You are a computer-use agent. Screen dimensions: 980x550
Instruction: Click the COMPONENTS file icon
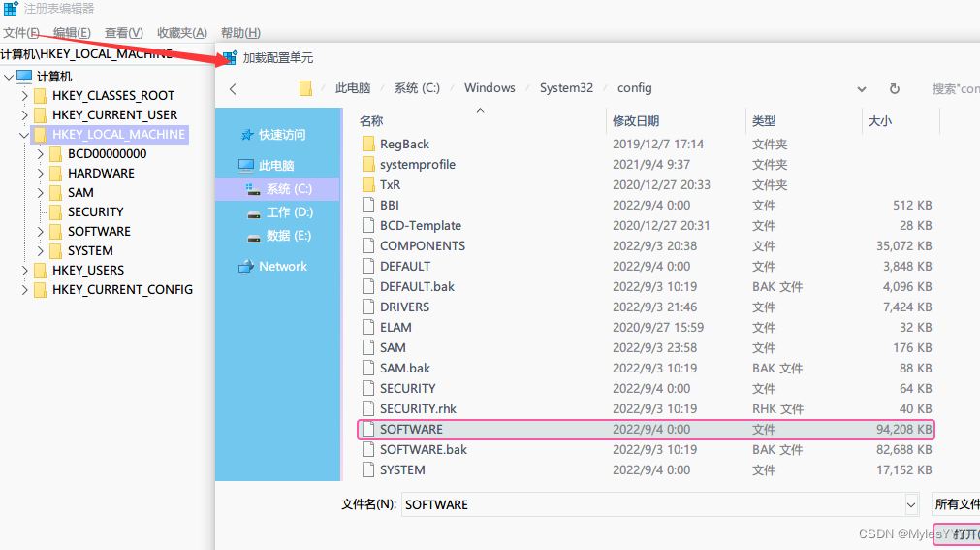coord(368,246)
